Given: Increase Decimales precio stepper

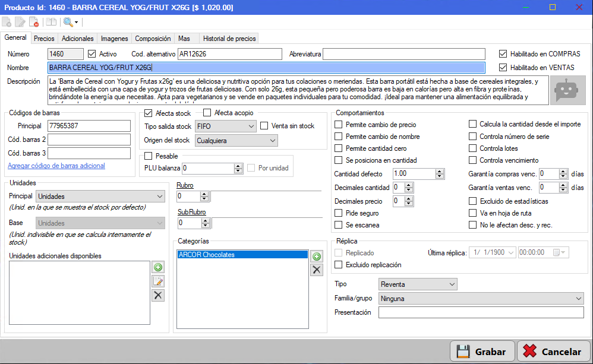Looking at the screenshot, I should click(x=408, y=199).
